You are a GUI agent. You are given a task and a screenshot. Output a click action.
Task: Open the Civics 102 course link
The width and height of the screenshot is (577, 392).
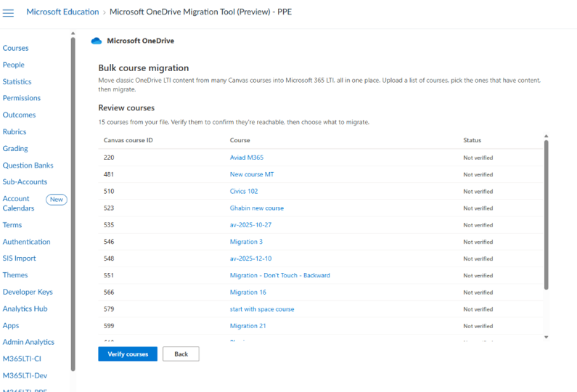pyautogui.click(x=244, y=192)
